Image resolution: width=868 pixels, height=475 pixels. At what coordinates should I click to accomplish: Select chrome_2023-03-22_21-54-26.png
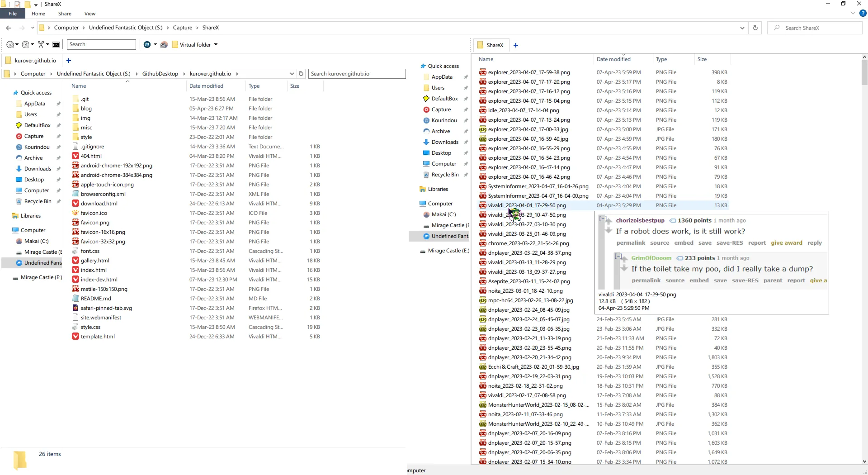(x=528, y=243)
